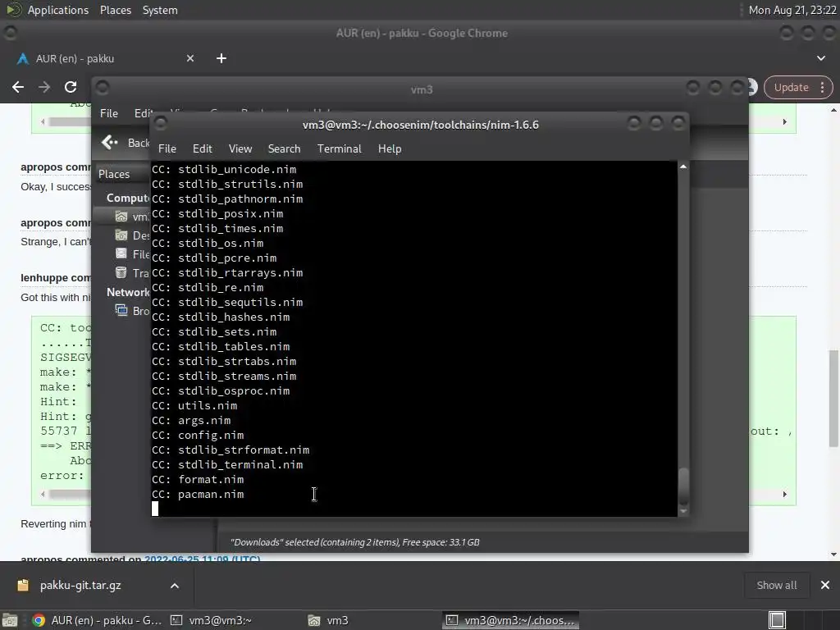Expand options chevron for pakku-git.tar.gz download
The height and width of the screenshot is (630, 840).
click(x=175, y=586)
